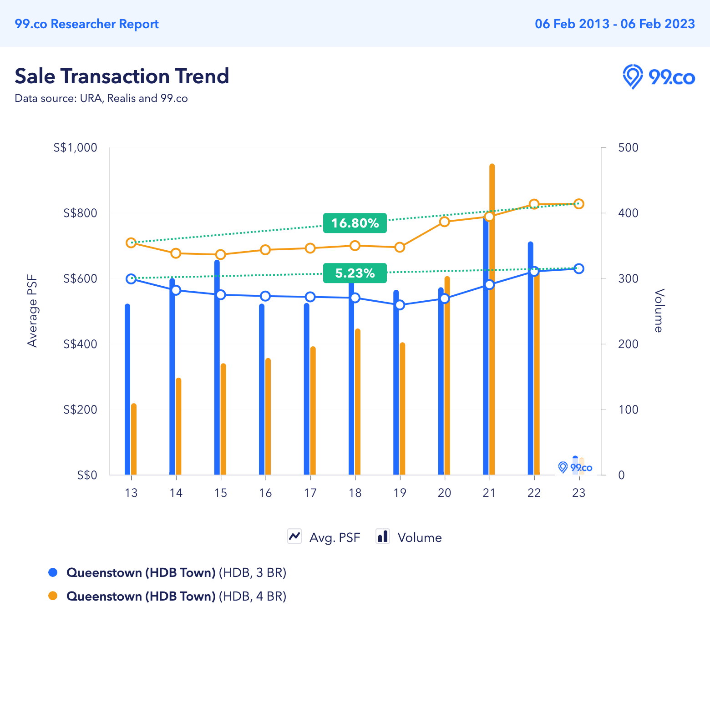Click the 99.co Researcher Report title
Viewport: 710px width, 728px height.
[x=86, y=24]
